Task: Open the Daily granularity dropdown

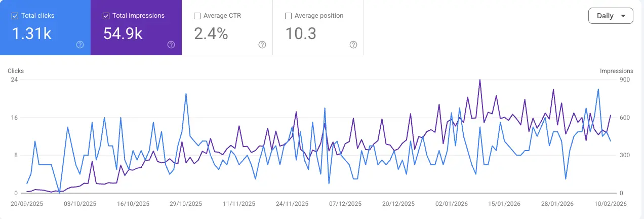Action: click(x=611, y=16)
